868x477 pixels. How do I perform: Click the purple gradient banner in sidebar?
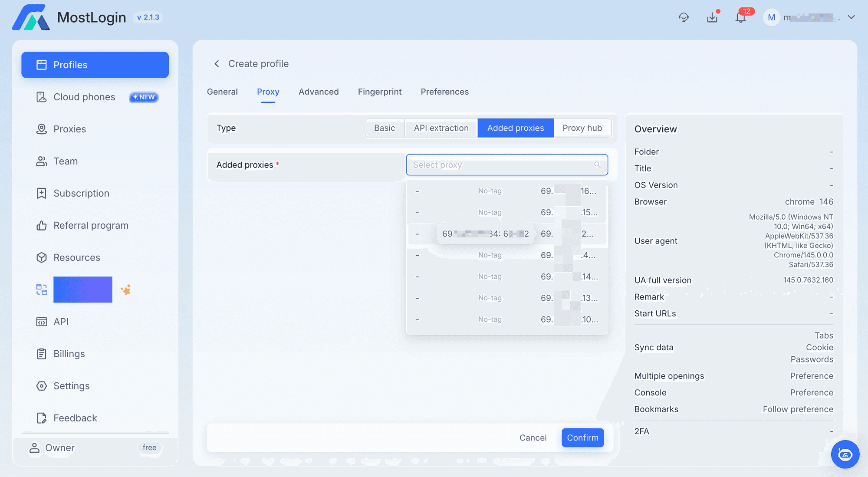point(82,289)
